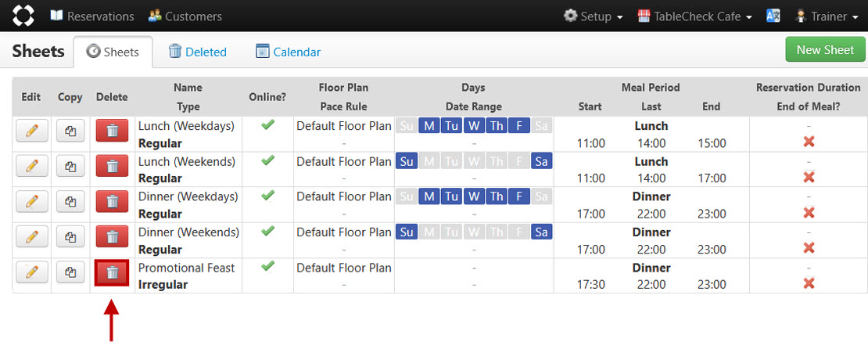
Task: Delete the Promotional Feast sheet
Action: [113, 272]
